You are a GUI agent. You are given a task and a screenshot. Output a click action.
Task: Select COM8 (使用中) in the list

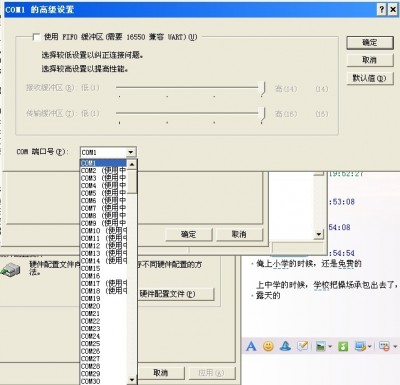104,215
